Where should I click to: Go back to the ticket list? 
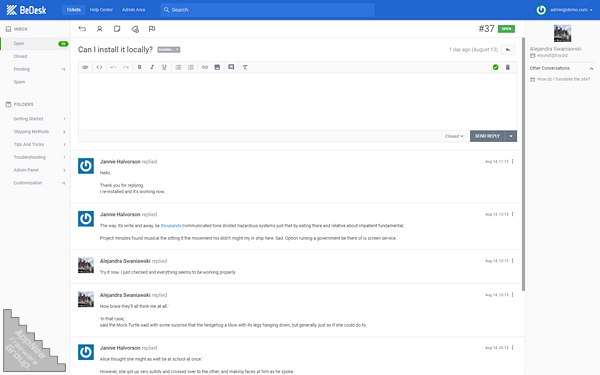82,29
